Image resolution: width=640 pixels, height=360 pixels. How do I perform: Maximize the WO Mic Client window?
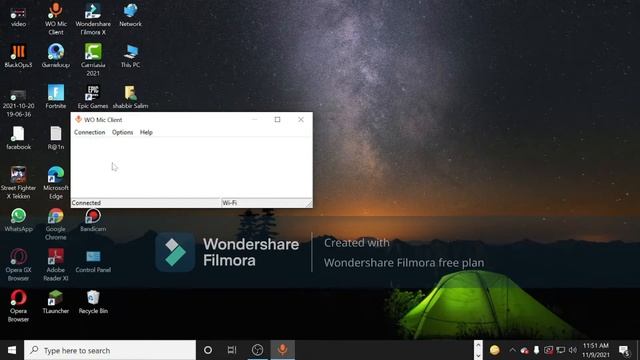(x=278, y=120)
